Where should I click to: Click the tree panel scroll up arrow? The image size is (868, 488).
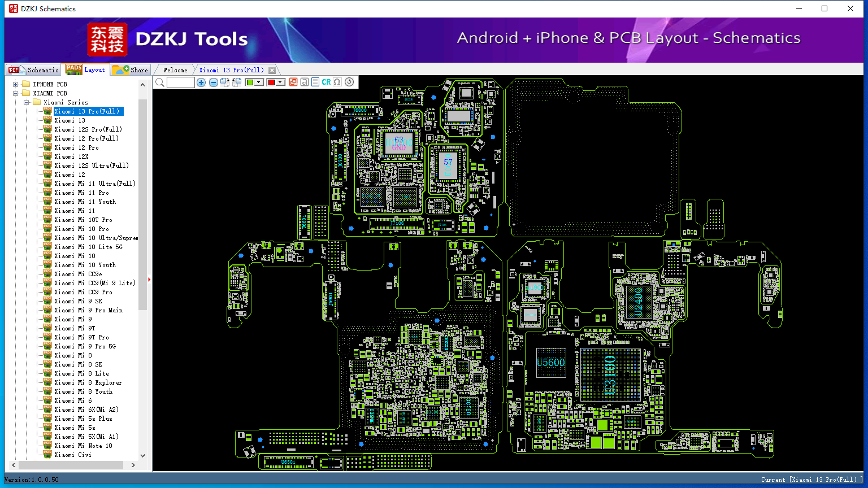pyautogui.click(x=142, y=85)
